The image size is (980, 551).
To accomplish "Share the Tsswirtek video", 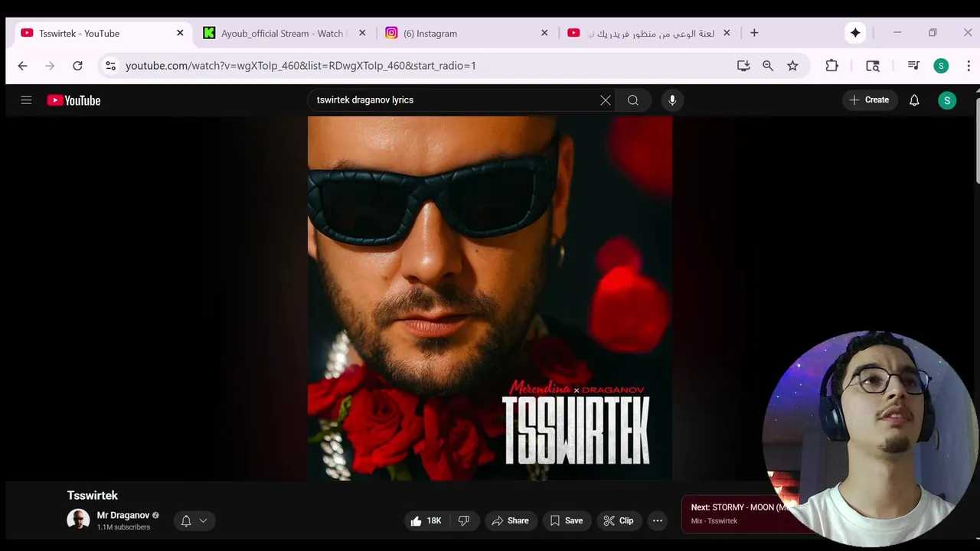I will pos(510,520).
